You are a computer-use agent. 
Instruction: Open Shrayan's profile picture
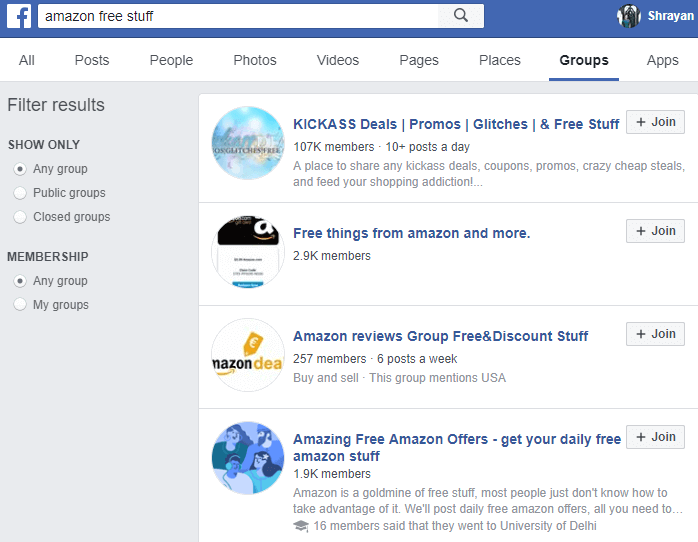[x=629, y=16]
